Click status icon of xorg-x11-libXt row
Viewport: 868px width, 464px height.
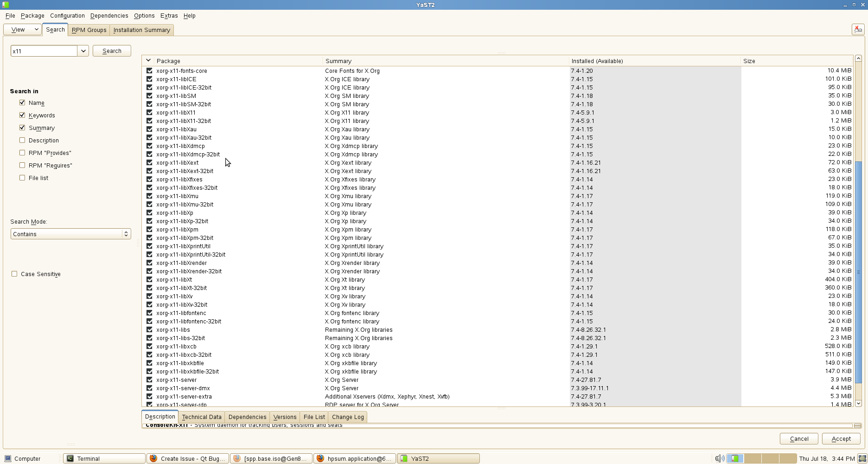coord(149,279)
